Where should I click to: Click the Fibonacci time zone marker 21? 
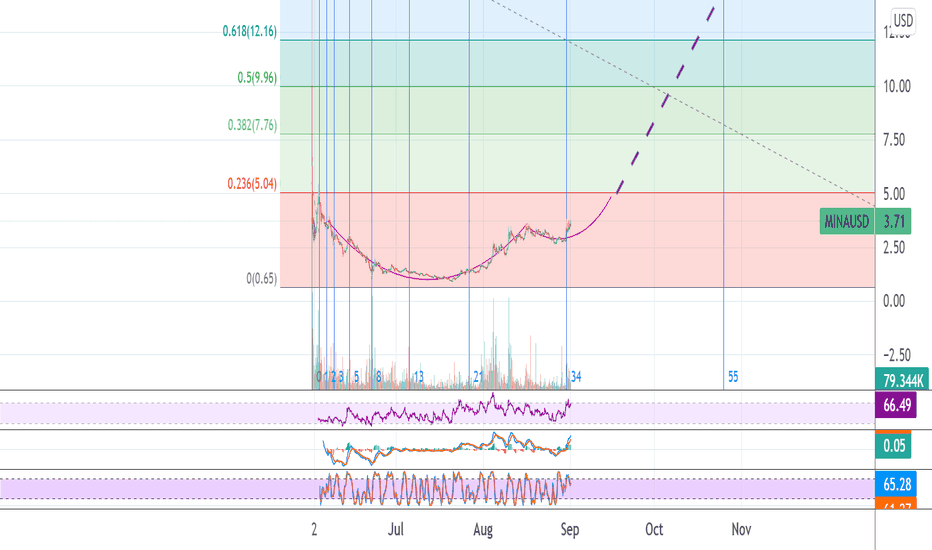coord(478,376)
